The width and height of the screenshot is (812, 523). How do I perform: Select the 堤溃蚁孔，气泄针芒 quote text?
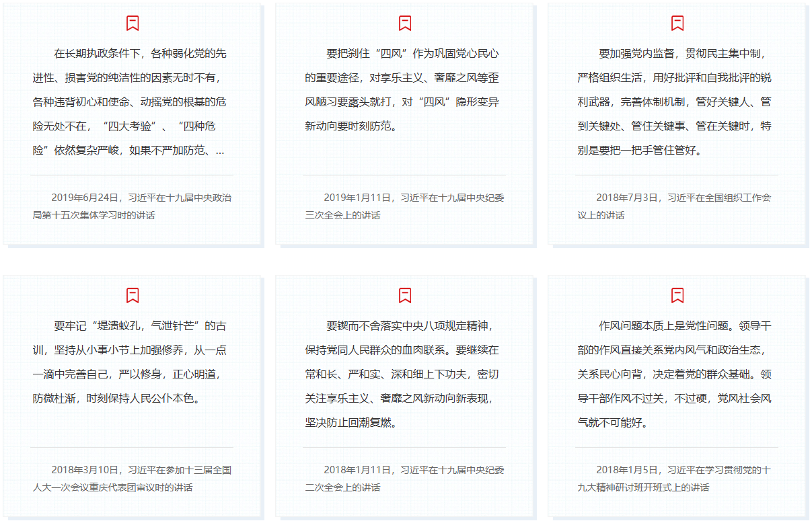[131, 362]
